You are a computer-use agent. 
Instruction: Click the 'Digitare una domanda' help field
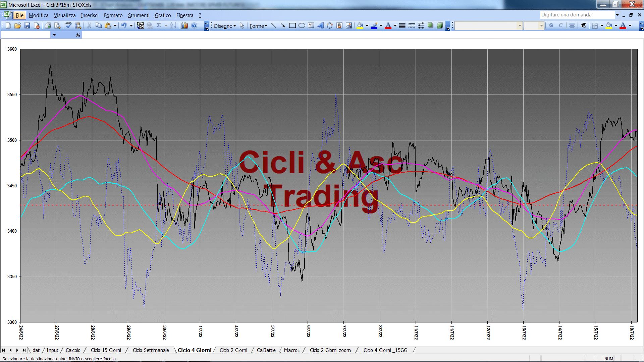point(577,15)
